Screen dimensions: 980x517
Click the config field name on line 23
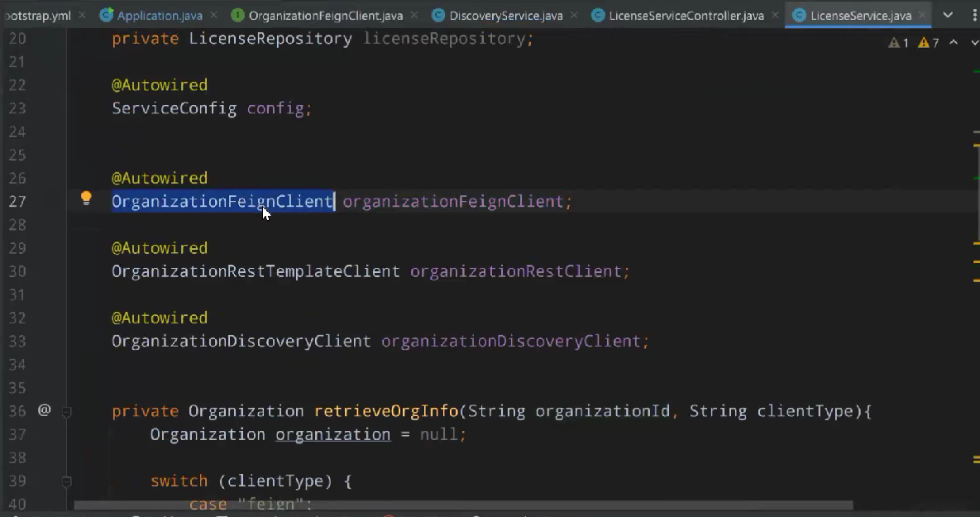click(x=275, y=108)
